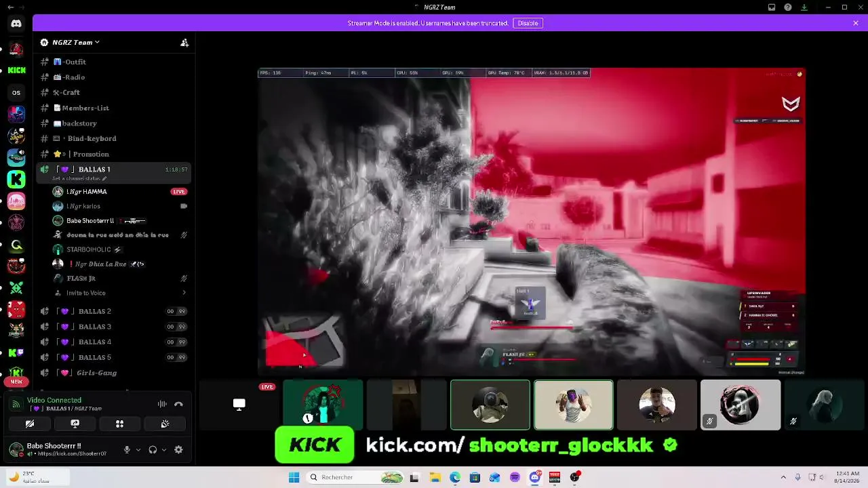Mute the microphone
This screenshot has height=488, width=868.
pos(127,449)
